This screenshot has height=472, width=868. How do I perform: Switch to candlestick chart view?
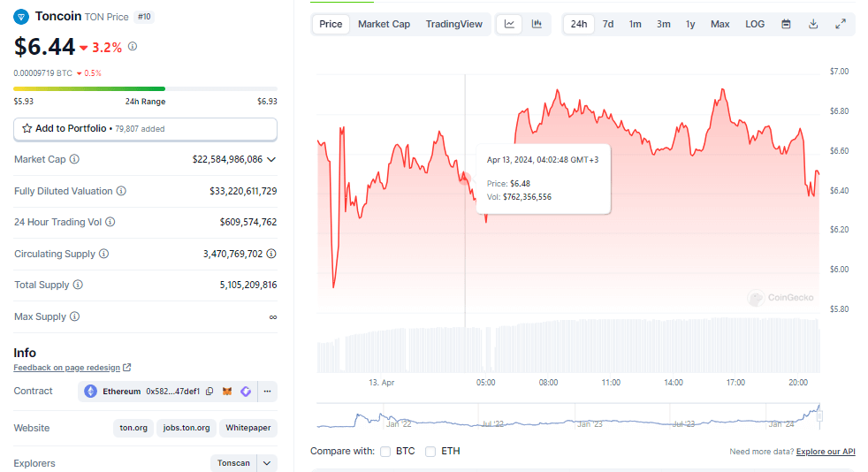click(x=537, y=24)
